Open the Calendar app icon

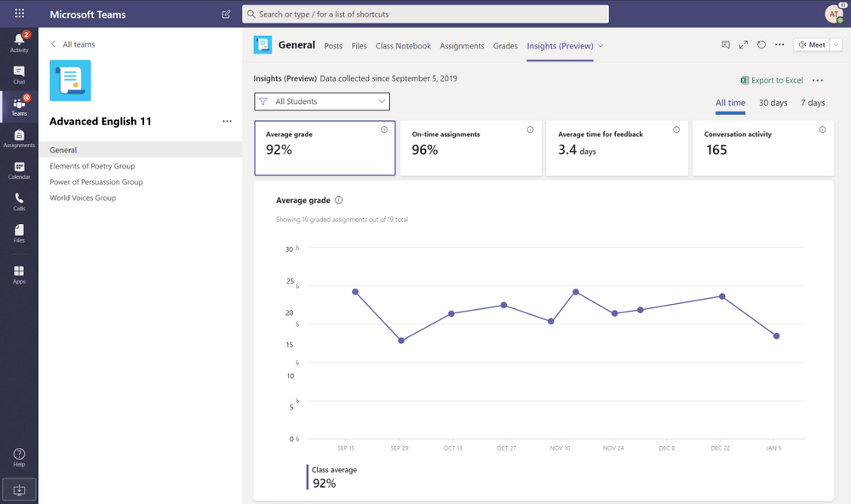(x=19, y=169)
